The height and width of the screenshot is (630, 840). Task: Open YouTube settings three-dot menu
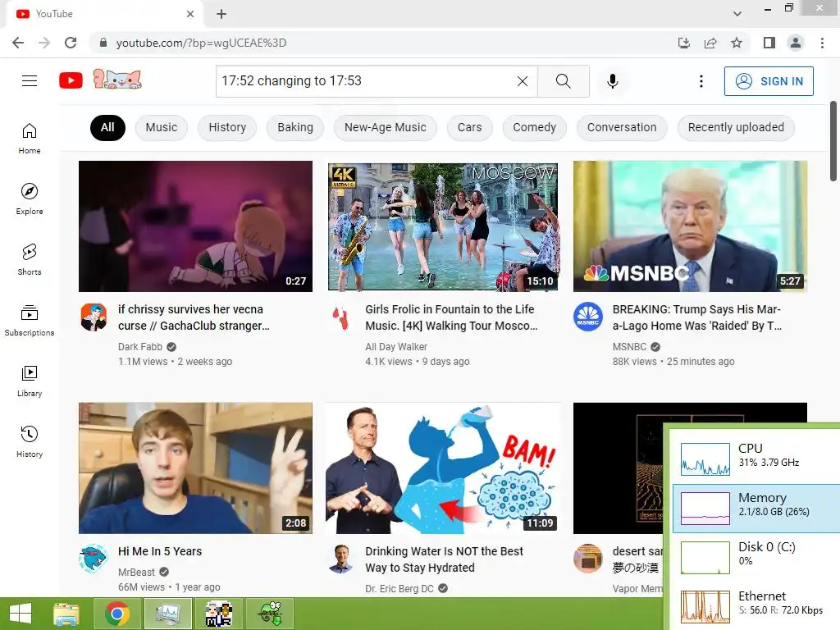pos(701,81)
